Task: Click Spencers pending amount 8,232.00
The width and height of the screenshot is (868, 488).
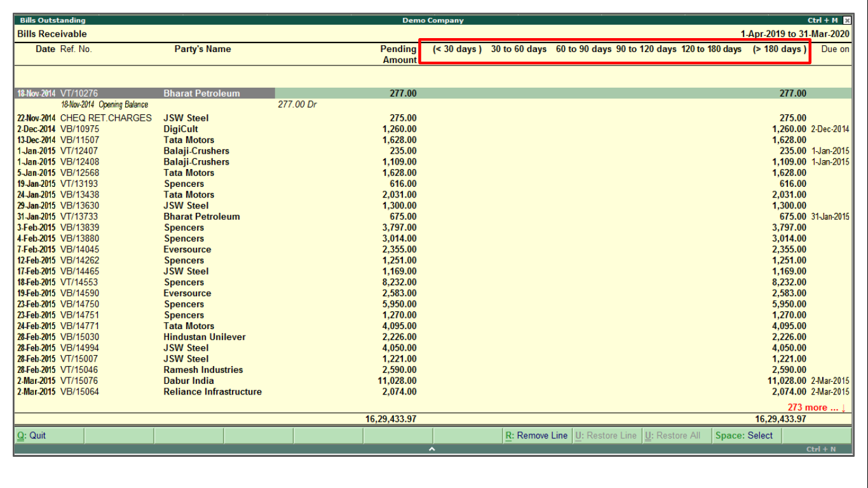Action: click(400, 283)
